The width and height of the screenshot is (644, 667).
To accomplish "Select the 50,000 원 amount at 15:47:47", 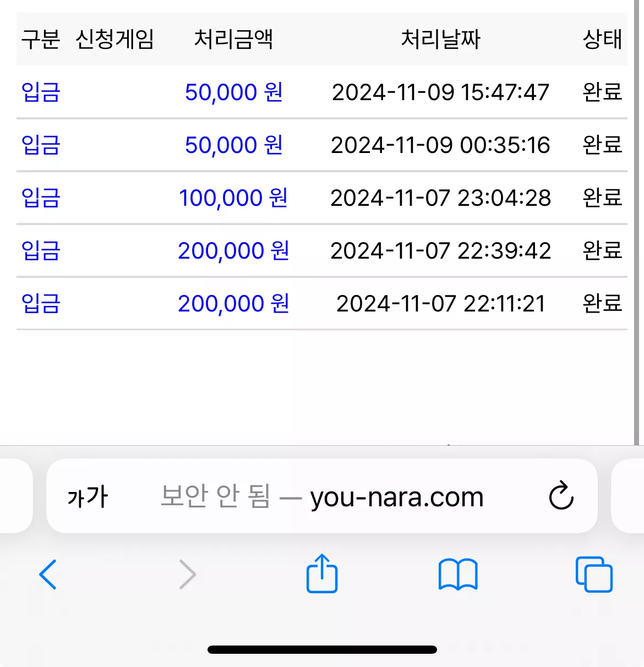I will [x=234, y=92].
